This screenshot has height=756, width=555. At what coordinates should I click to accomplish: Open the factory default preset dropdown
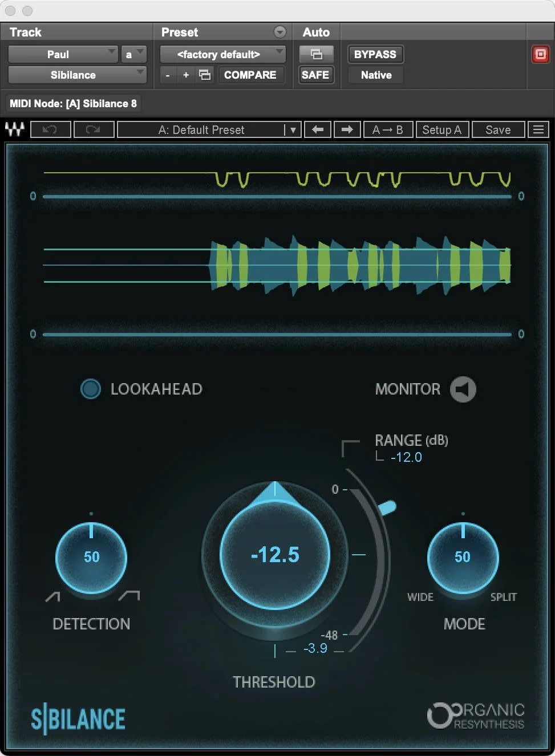click(x=222, y=54)
